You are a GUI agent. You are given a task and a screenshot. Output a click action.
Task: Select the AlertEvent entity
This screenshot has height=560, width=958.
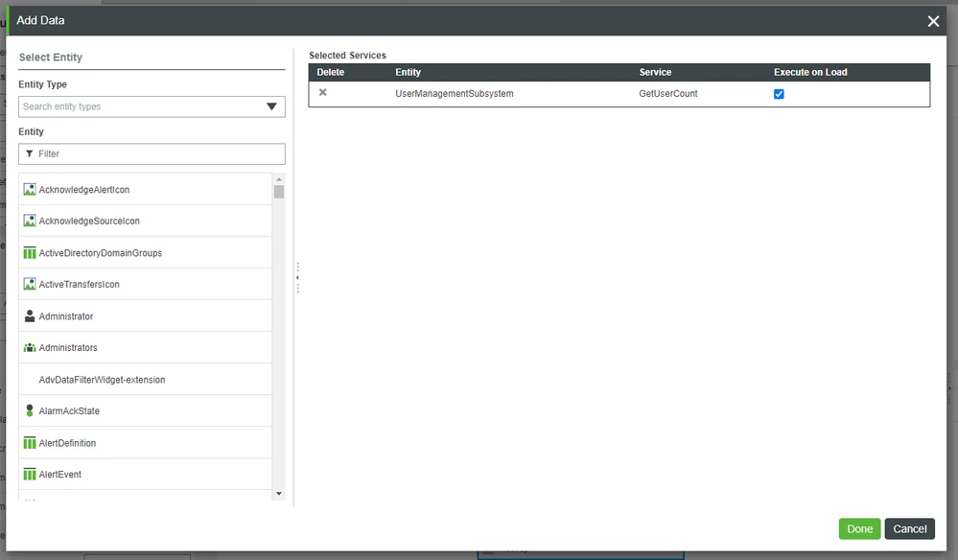point(146,474)
